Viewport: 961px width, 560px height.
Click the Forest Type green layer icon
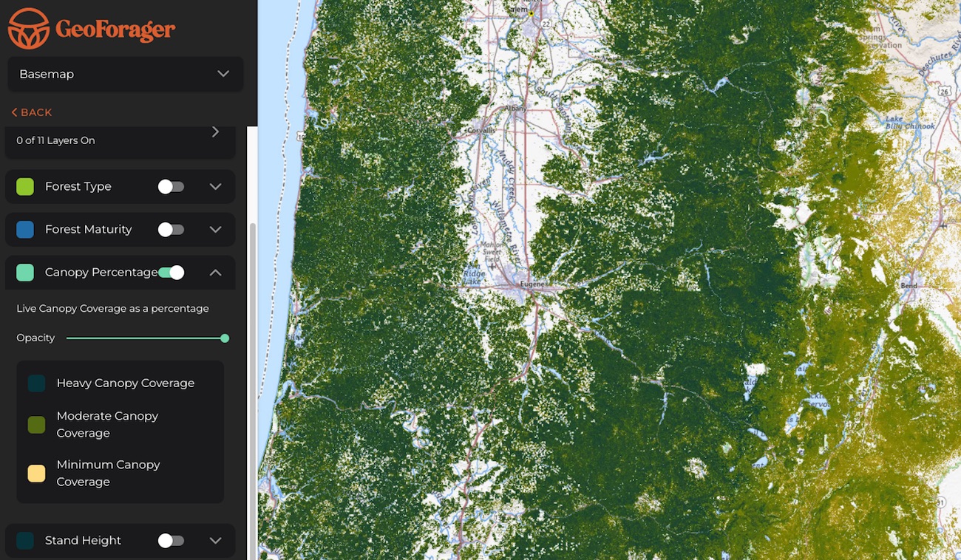click(25, 187)
